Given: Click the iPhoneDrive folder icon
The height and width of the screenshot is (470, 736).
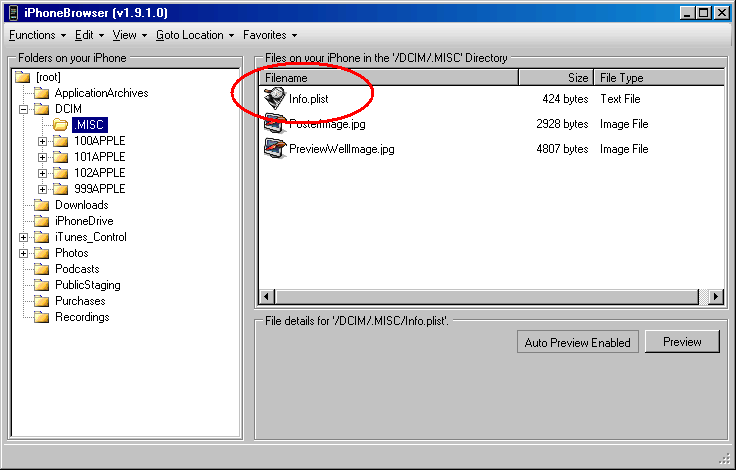Looking at the screenshot, I should pyautogui.click(x=41, y=221).
